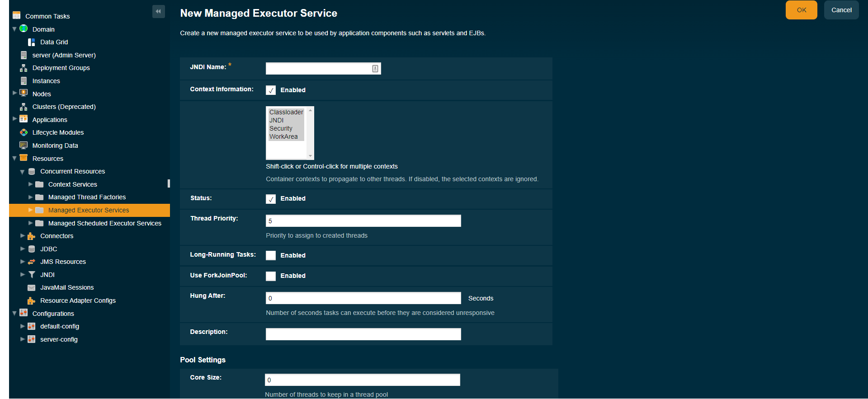Click the JNDI Name input field

318,69
